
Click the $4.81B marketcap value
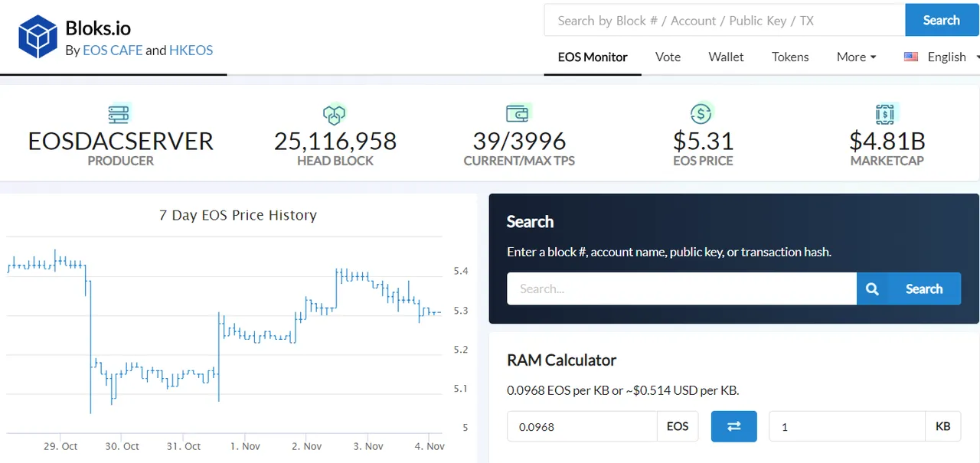[x=887, y=141]
